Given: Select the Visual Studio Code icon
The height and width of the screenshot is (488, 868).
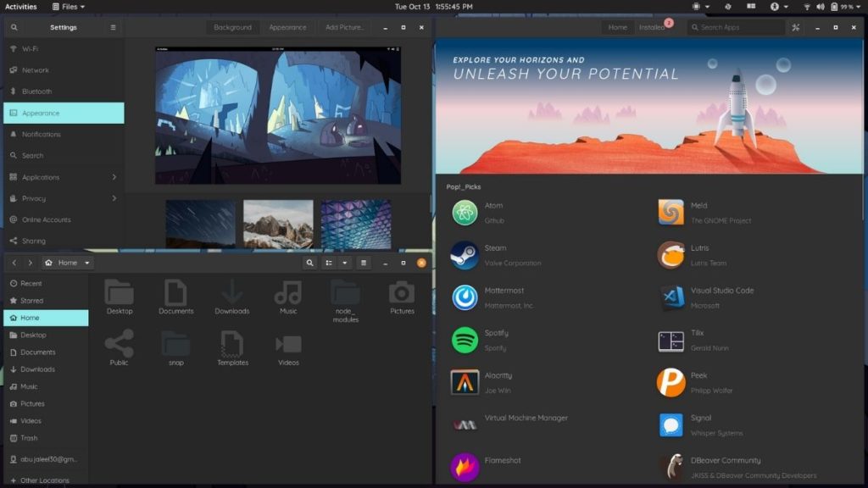Looking at the screenshot, I should coord(671,297).
